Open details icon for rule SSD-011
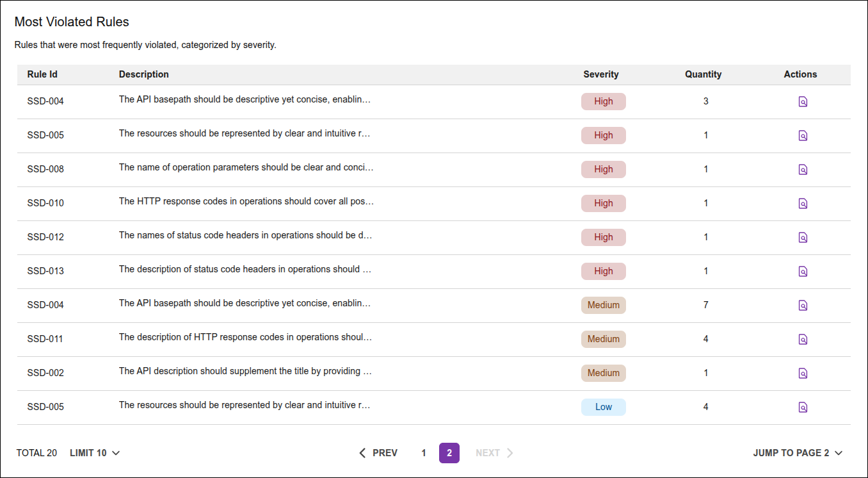The image size is (868, 478). 803,339
